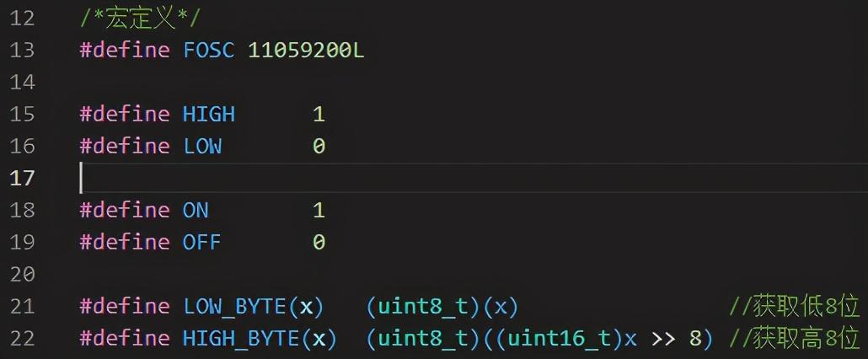Click the value 1 on the ON line
The image size is (868, 359).
pos(319,210)
